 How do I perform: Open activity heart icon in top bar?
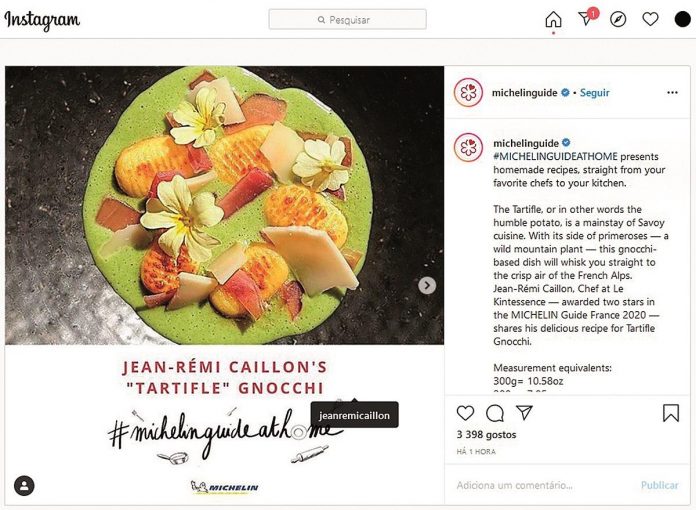tap(650, 20)
